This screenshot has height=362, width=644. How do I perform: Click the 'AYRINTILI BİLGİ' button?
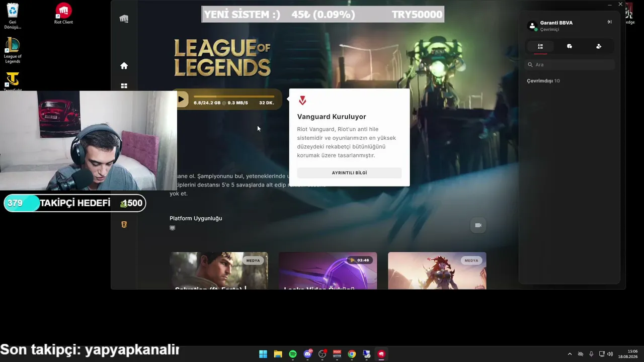[x=349, y=173]
